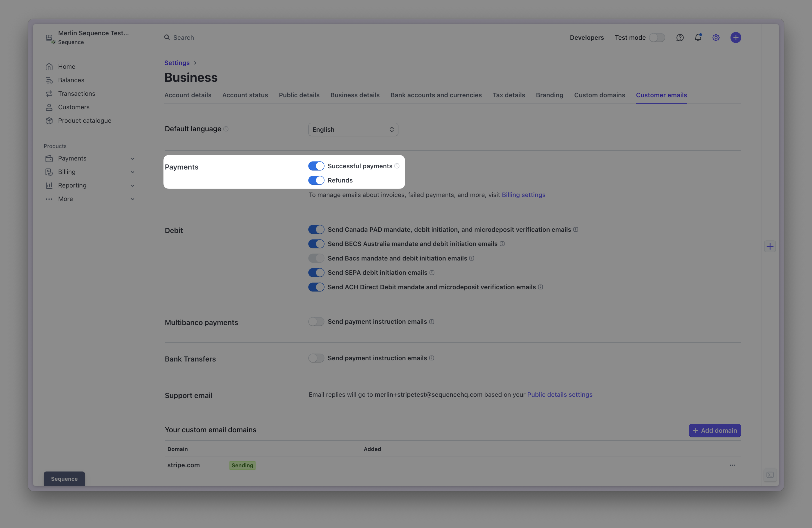Click the More ellipsis icon in sidebar
812x528 pixels.
(49, 199)
